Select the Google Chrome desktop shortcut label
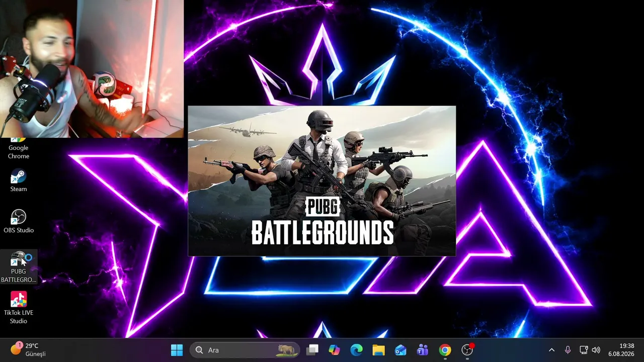Viewport: 644px width, 362px height. pos(19,152)
